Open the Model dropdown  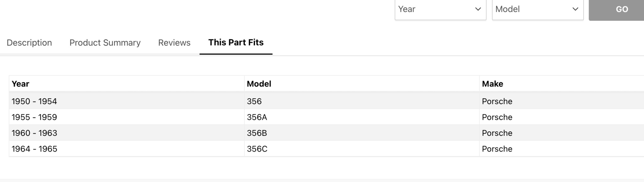tap(537, 9)
